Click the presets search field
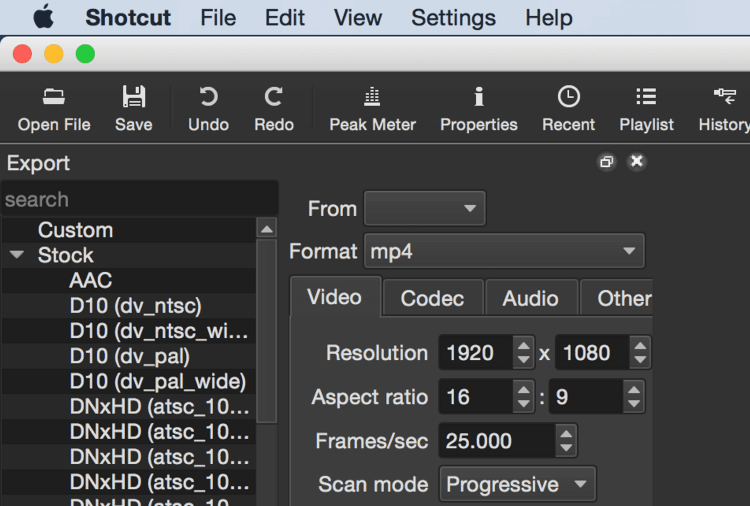Screen dimensions: 750x506 (x=140, y=199)
